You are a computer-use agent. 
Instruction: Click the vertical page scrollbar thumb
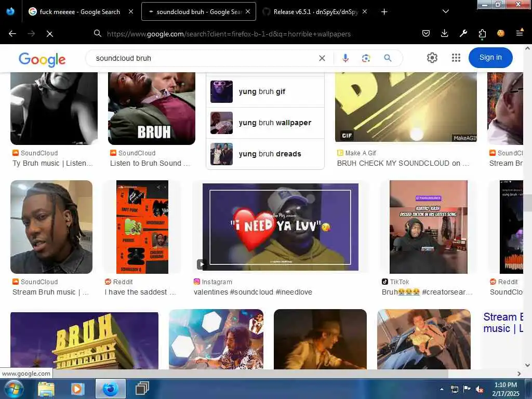click(527, 204)
